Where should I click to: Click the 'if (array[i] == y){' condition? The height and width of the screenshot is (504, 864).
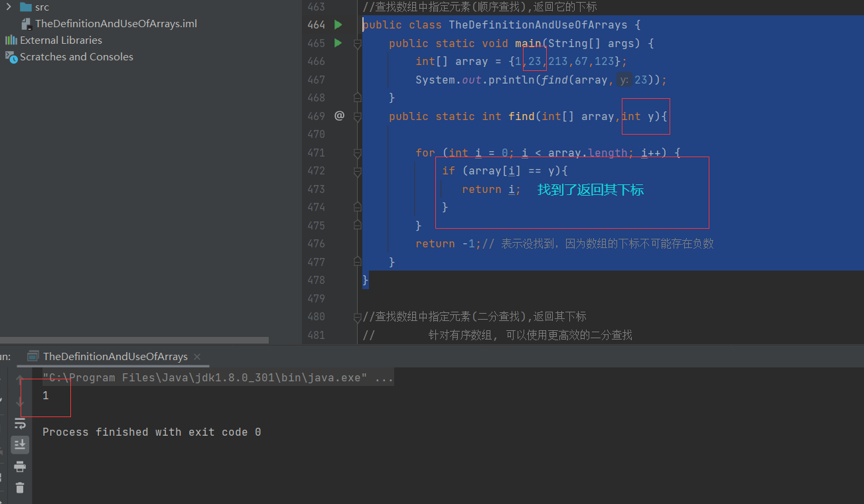point(505,170)
